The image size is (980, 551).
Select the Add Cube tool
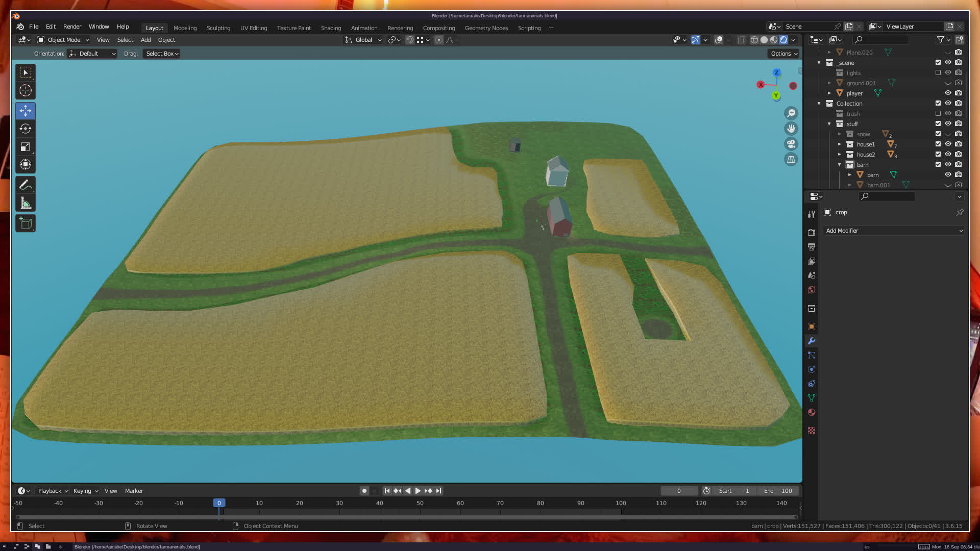(x=26, y=223)
